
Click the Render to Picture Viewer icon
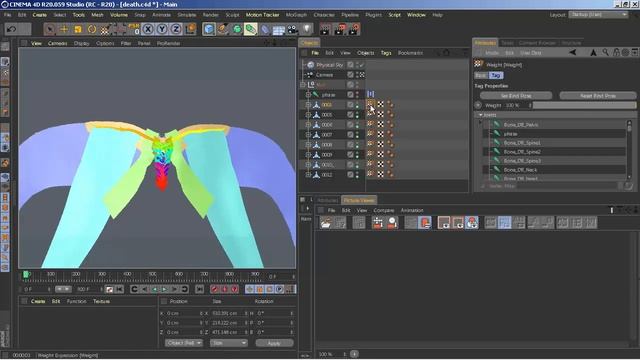tap(340, 29)
